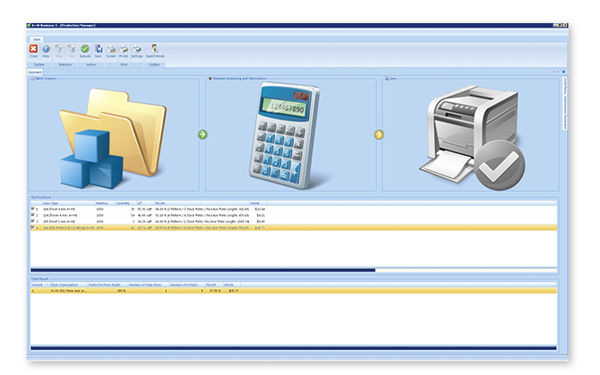
Task: Select the Assistant document tab
Action: [x=35, y=72]
